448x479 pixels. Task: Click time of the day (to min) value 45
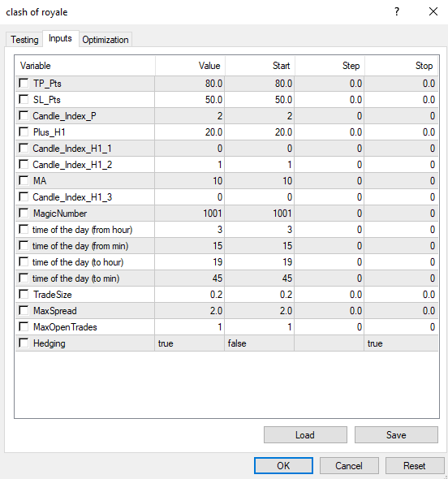tap(190, 278)
